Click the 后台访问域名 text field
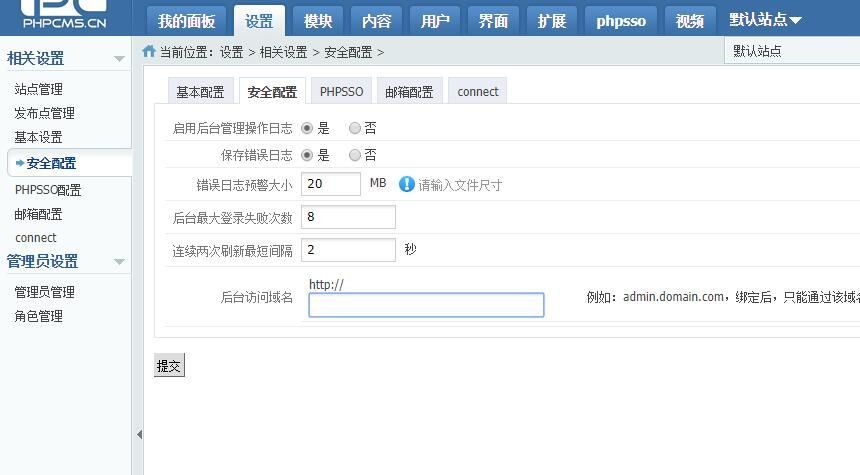The width and height of the screenshot is (860, 475). point(426,305)
